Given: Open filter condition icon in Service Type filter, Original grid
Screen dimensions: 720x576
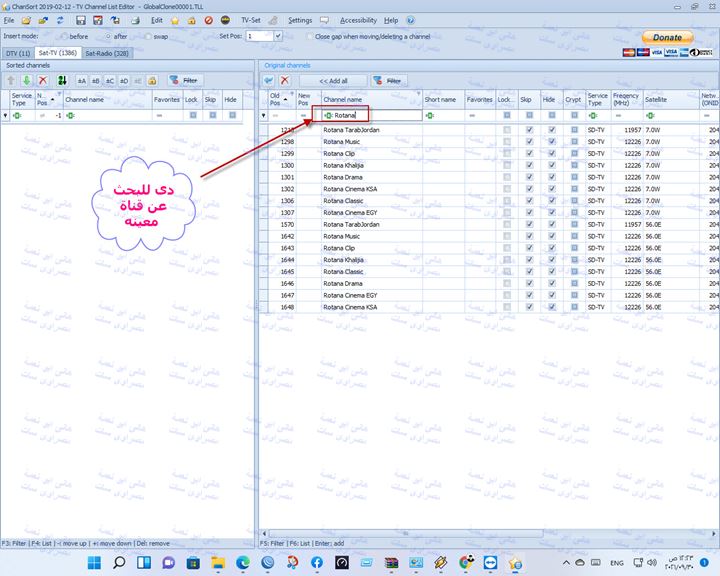Looking at the screenshot, I should pos(593,116).
